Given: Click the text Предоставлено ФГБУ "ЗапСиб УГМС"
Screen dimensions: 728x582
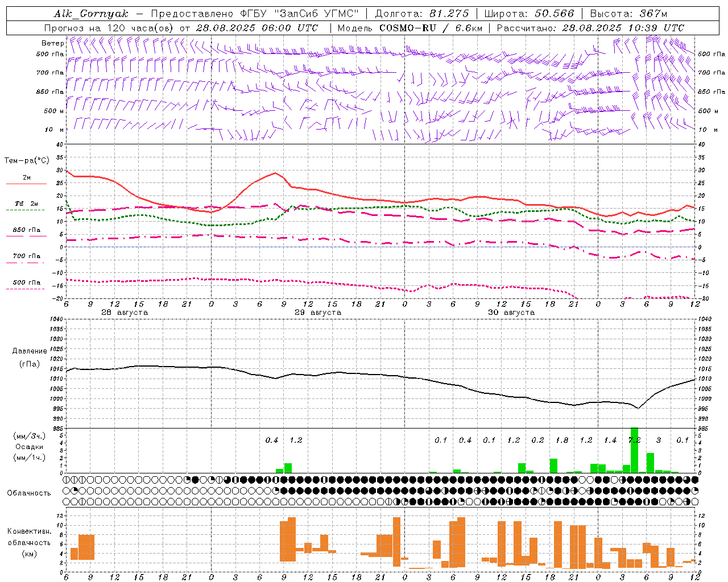Looking at the screenshot, I should pos(255,14).
